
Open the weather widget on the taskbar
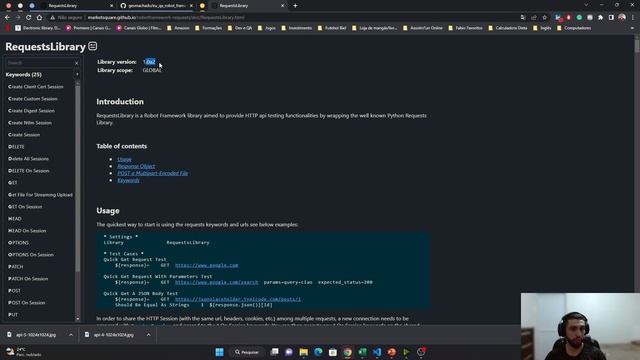pyautogui.click(x=24, y=352)
